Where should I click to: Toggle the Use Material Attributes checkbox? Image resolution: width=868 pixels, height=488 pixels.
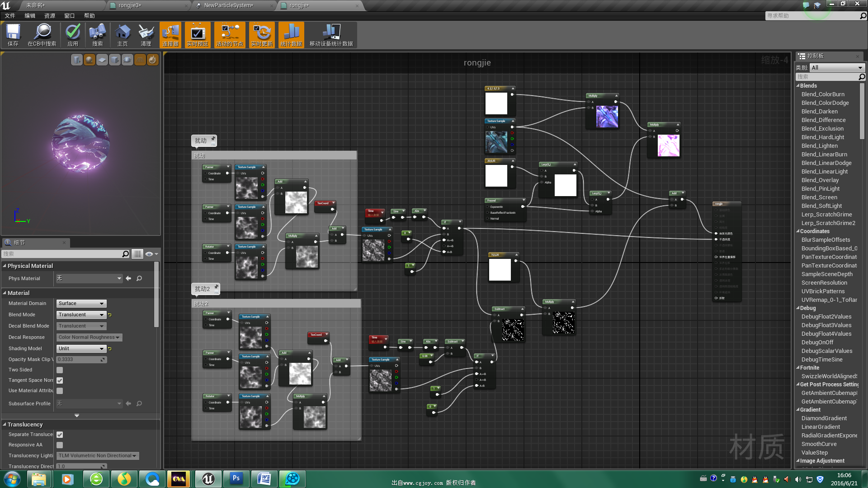point(60,391)
